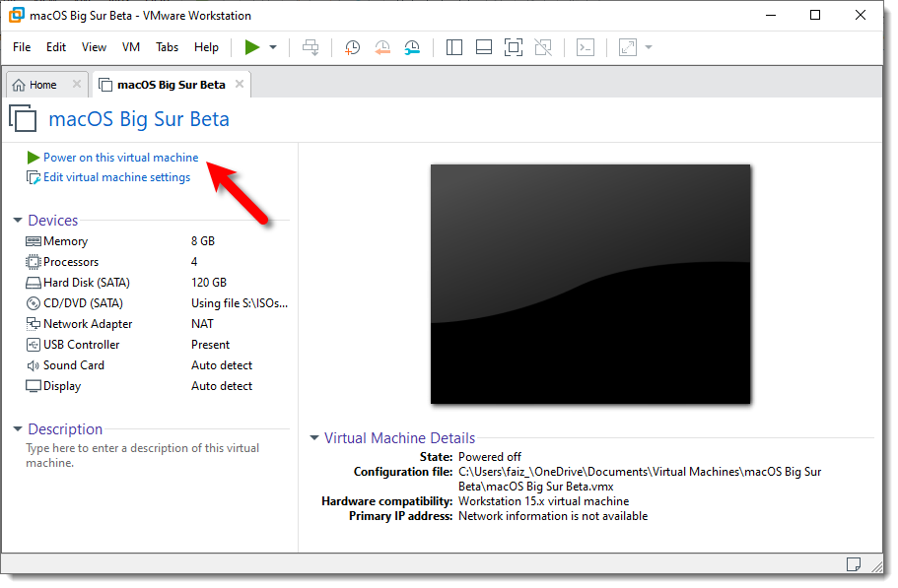The height and width of the screenshot is (588, 898).
Task: Click the Description text field
Action: tap(143, 455)
